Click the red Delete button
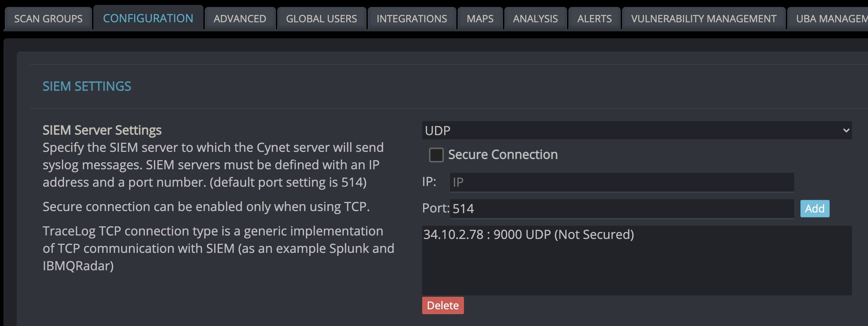This screenshot has width=868, height=326. click(443, 305)
